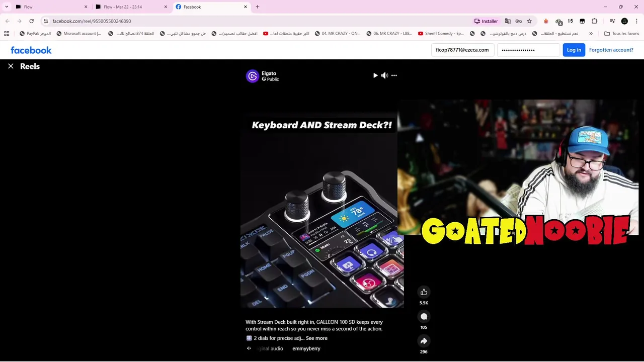644x362 pixels.
Task: Bookmark this page with star icon
Action: pyautogui.click(x=529, y=21)
